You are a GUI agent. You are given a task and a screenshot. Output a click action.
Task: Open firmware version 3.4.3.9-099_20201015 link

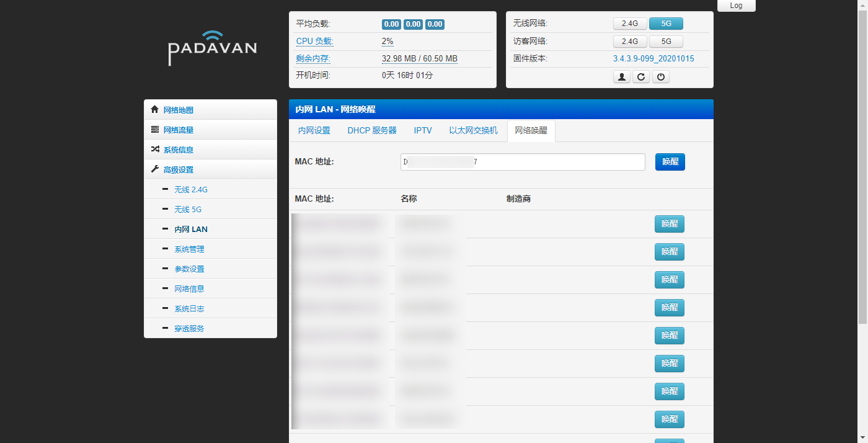point(653,59)
